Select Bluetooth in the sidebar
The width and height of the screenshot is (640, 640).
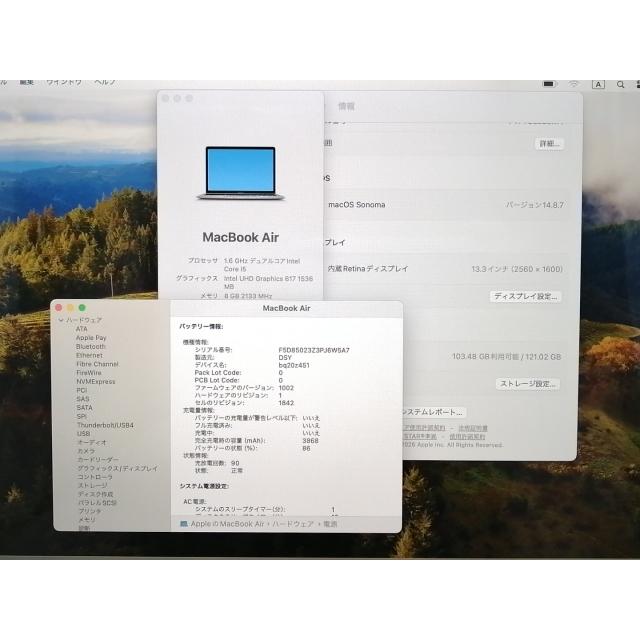(91, 346)
